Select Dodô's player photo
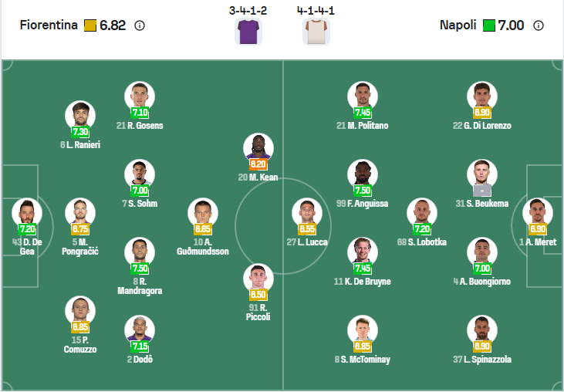This screenshot has height=392, width=564. click(x=140, y=329)
